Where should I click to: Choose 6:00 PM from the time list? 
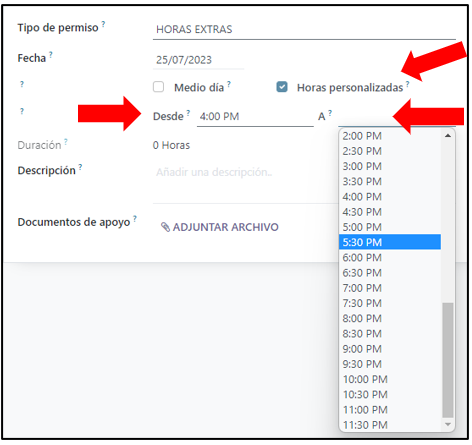(x=390, y=257)
